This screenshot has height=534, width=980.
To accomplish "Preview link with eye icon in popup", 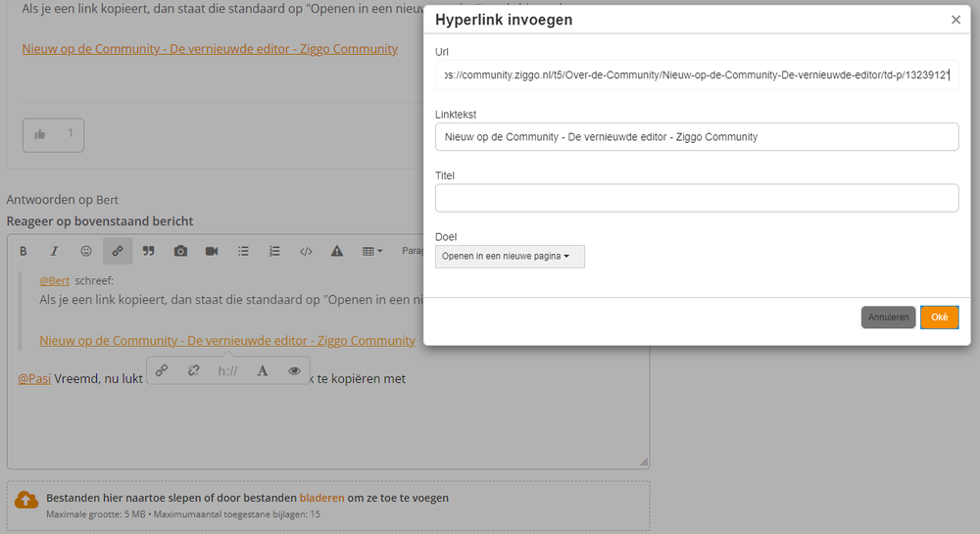I will pyautogui.click(x=294, y=371).
